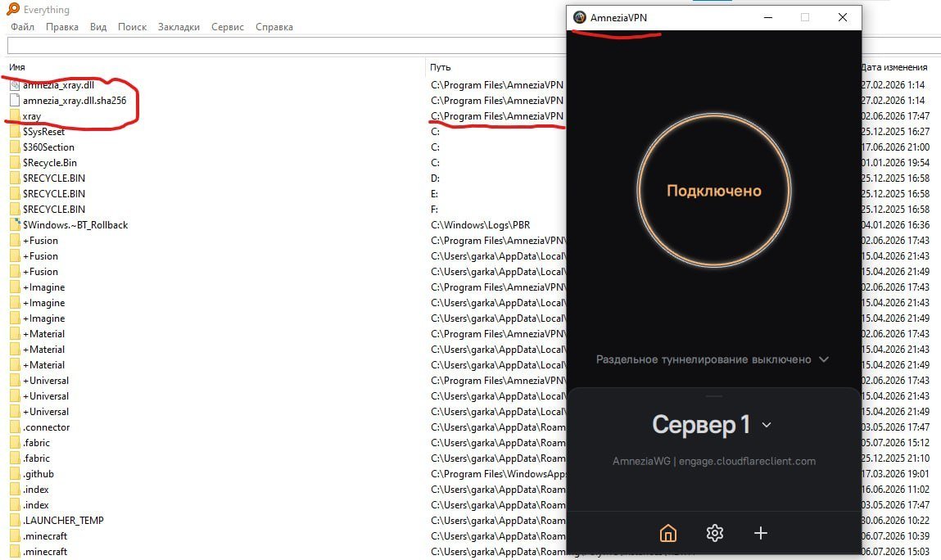Select the .github folder name

point(38,474)
